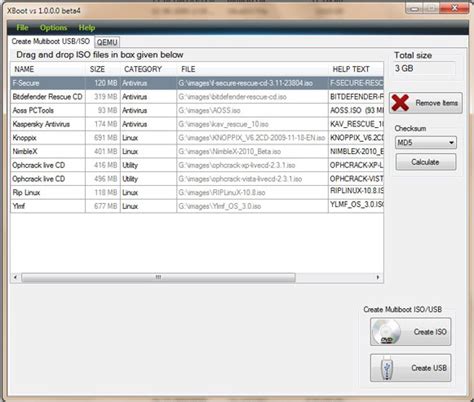The image size is (474, 402).
Task: Click the bitdefender-rescue-cd.iso file path
Action: pos(232,97)
